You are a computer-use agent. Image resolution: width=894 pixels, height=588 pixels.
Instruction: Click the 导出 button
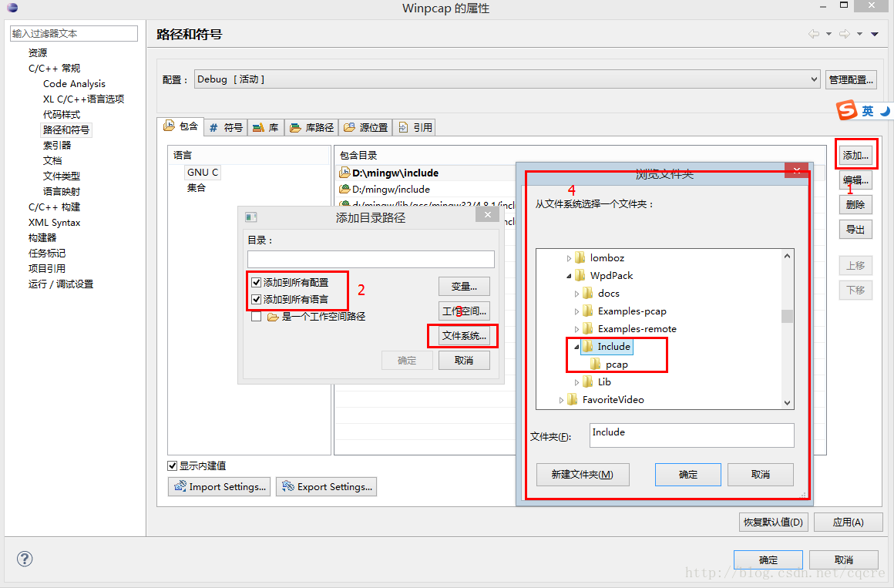(x=855, y=230)
